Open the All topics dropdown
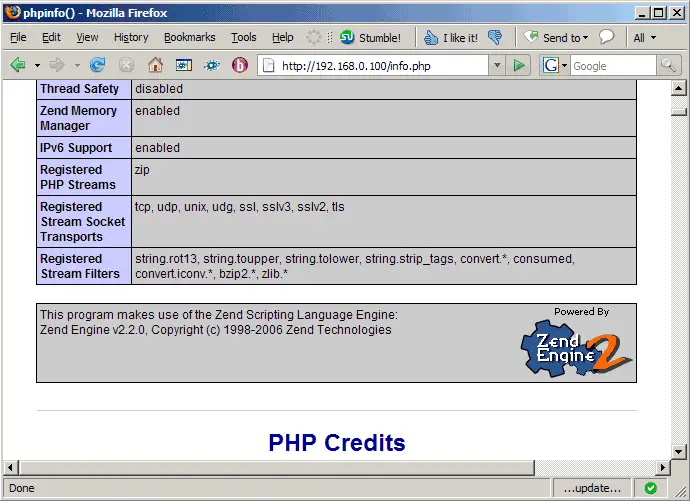Viewport: 690px width, 501px height. pos(645,38)
